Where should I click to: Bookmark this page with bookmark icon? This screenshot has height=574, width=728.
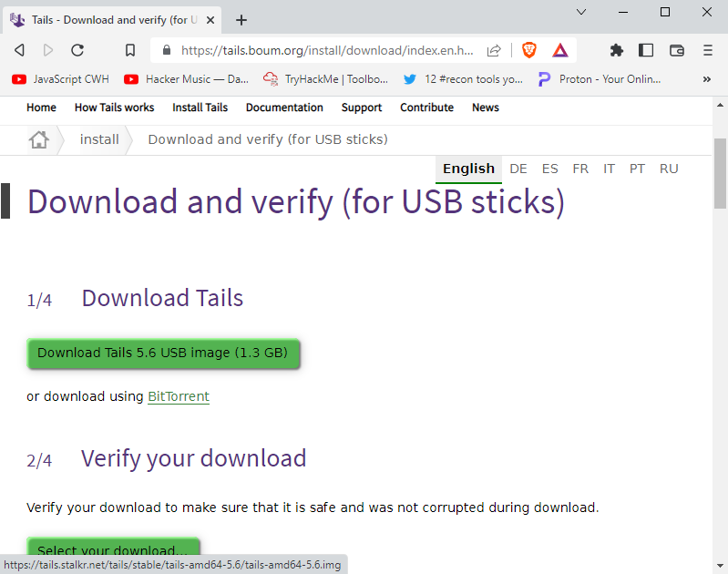pyautogui.click(x=130, y=51)
